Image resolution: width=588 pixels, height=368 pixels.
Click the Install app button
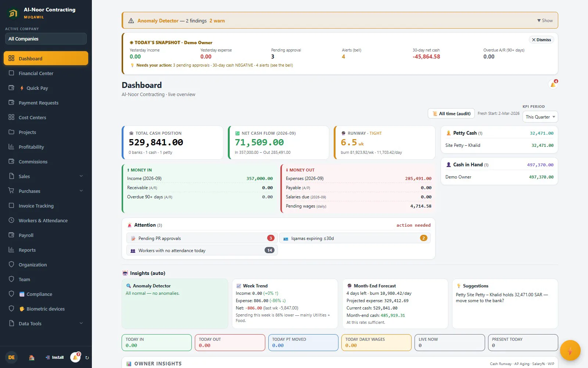tap(55, 357)
